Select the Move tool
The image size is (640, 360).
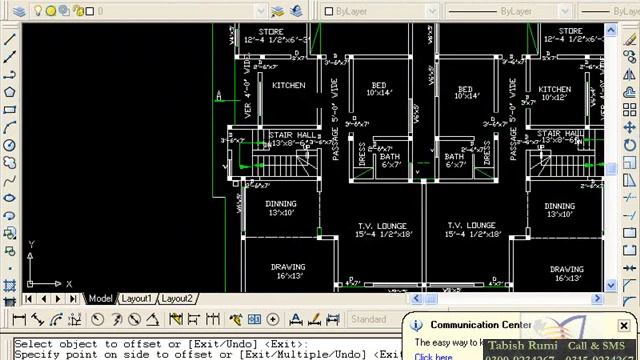[630, 127]
